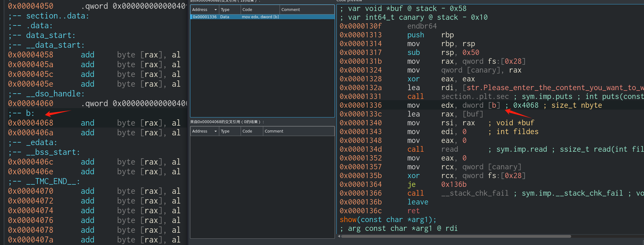
Task: Click the 'ret' instruction at 0x0000136c
Action: click(413, 211)
